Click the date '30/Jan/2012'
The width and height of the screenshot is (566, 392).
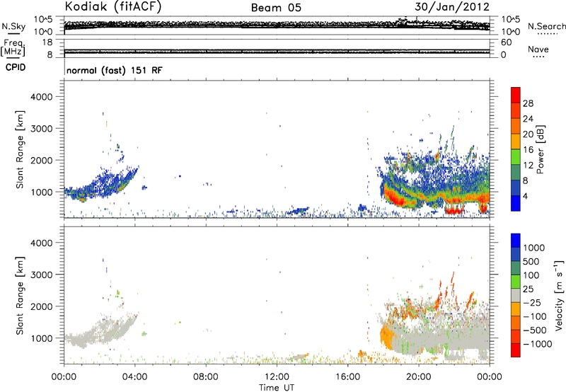click(x=452, y=7)
